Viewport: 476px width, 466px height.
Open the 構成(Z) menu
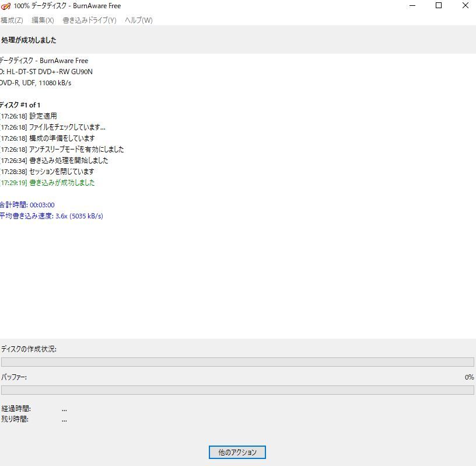(x=12, y=20)
